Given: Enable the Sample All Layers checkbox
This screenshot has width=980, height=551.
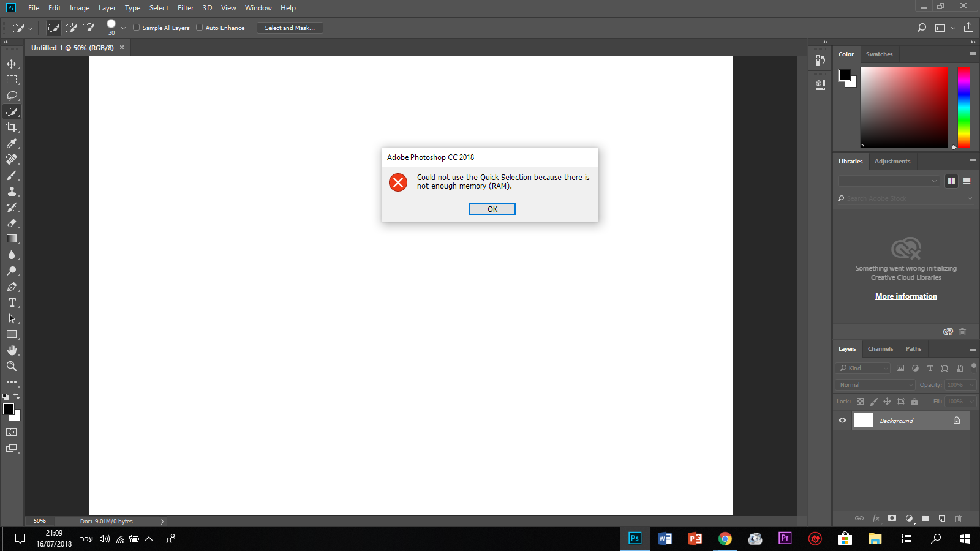Looking at the screenshot, I should (x=137, y=28).
